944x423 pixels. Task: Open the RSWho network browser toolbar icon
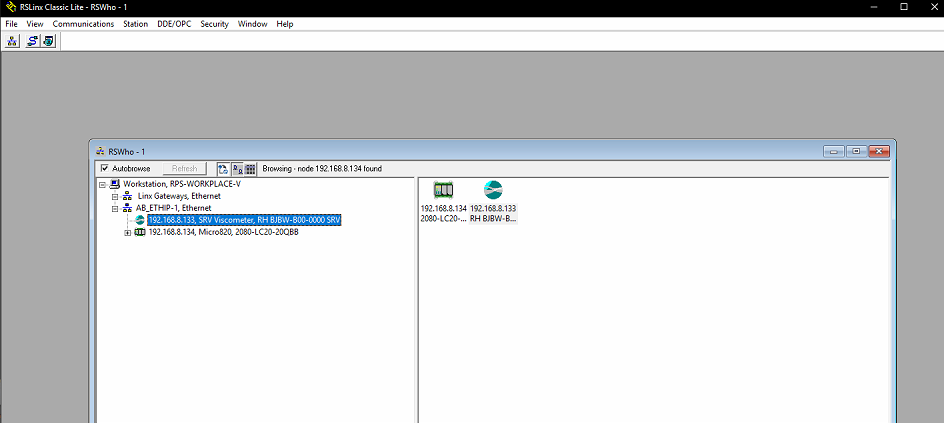12,41
